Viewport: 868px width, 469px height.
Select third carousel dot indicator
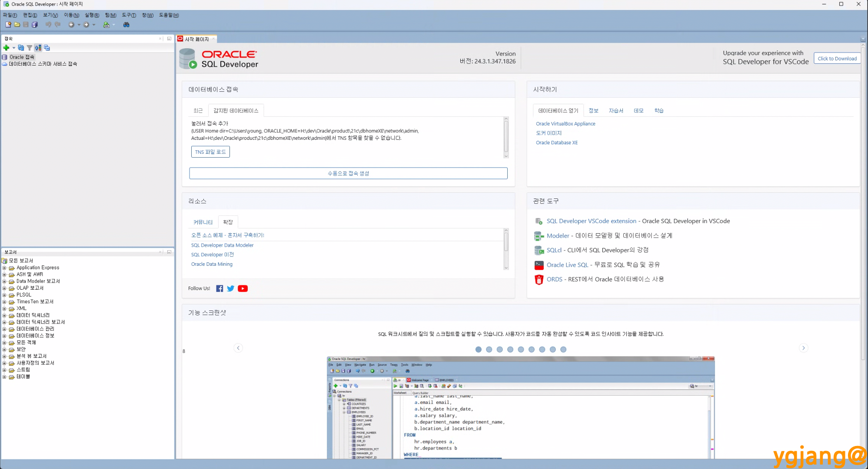pos(500,350)
